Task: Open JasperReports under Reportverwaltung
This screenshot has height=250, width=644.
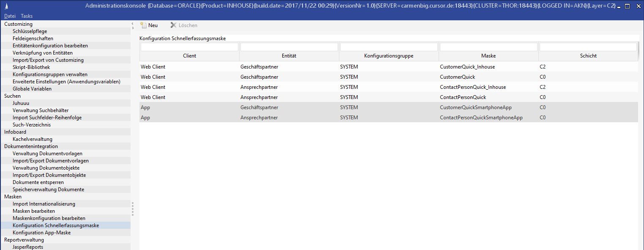Action: (x=28, y=247)
